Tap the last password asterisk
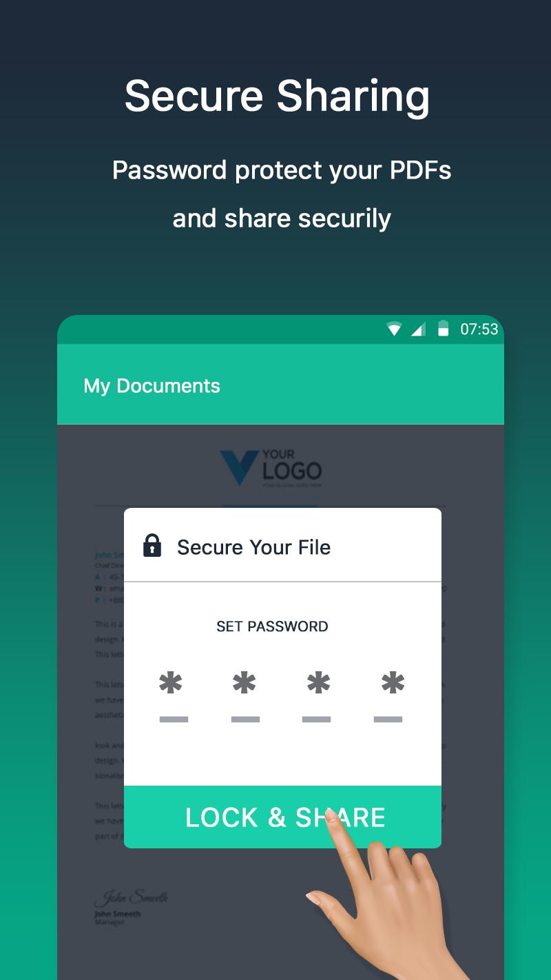This screenshot has width=551, height=980. coord(393,684)
